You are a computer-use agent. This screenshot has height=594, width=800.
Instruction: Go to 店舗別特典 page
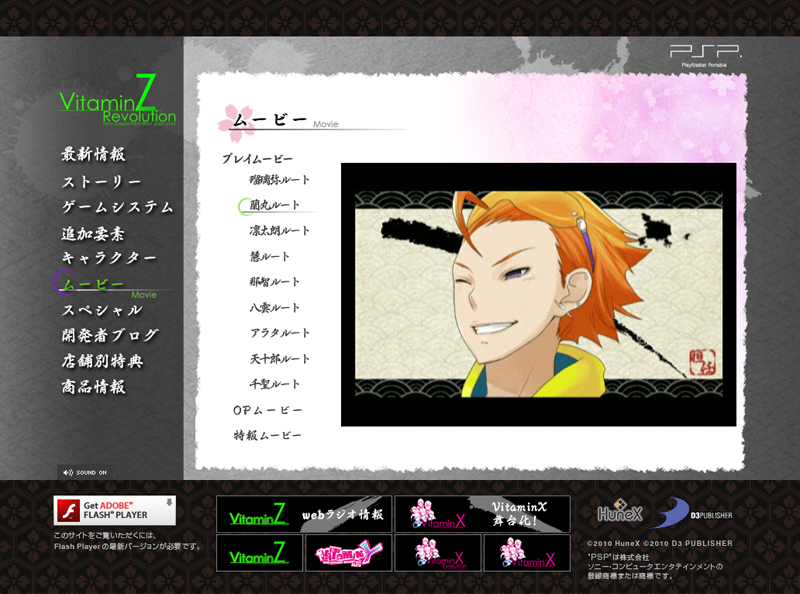pyautogui.click(x=102, y=361)
